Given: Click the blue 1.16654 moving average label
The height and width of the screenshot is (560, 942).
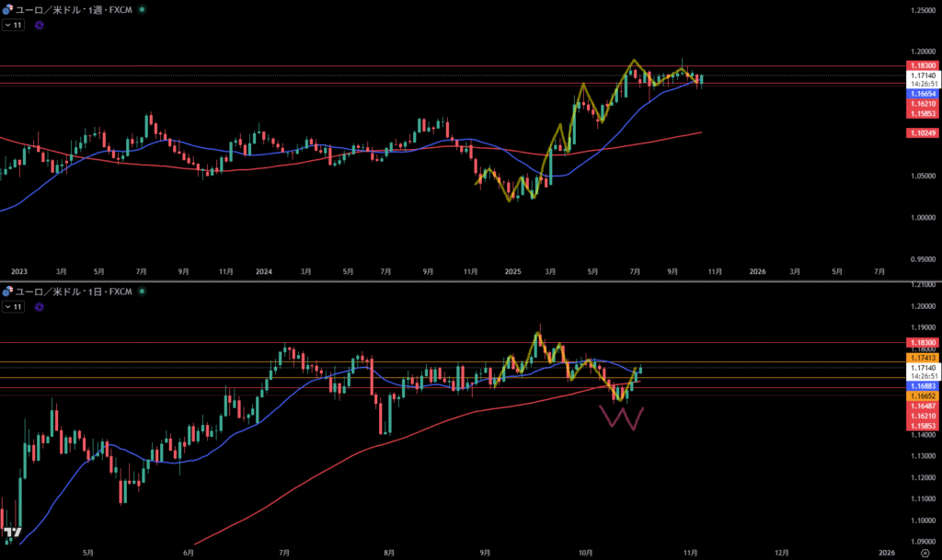Looking at the screenshot, I should (x=923, y=94).
